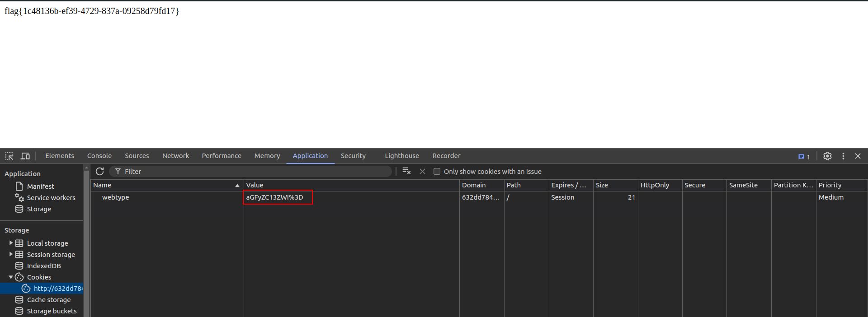Open the Sources tab
The image size is (868, 317).
(x=137, y=156)
